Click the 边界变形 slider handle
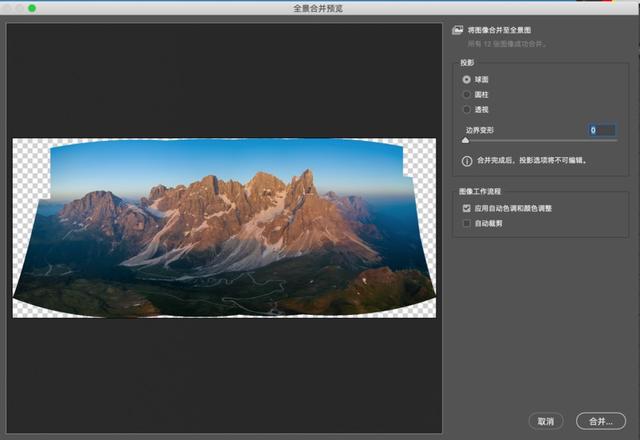 466,141
